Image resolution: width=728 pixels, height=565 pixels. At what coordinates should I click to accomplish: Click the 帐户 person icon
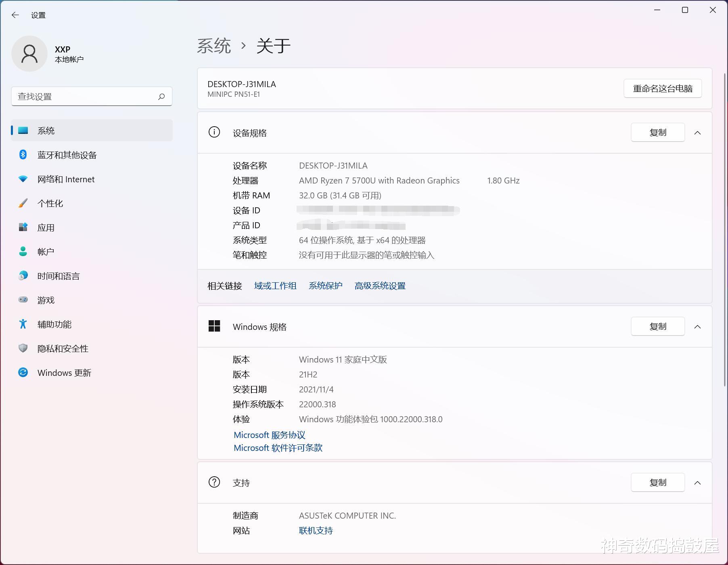(x=23, y=251)
